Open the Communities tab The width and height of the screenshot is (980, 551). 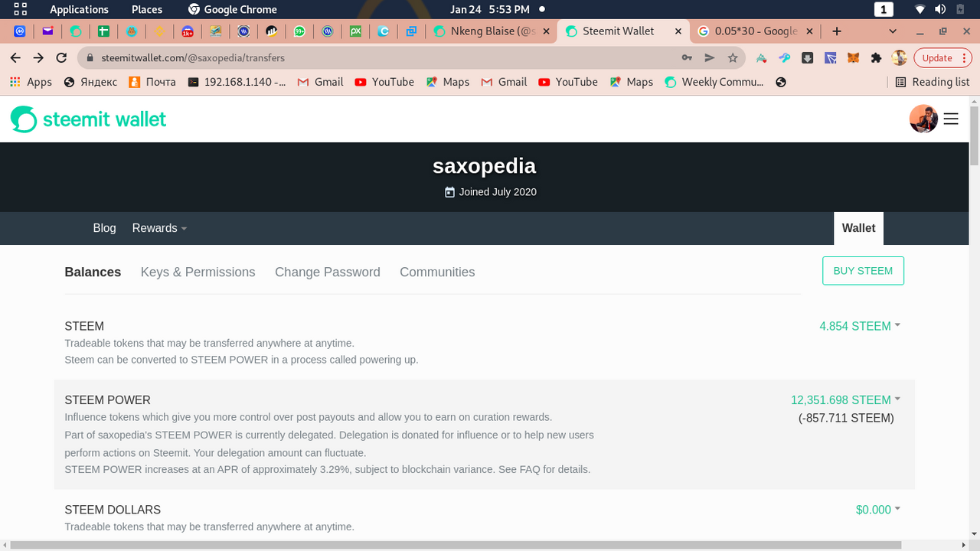(x=437, y=272)
